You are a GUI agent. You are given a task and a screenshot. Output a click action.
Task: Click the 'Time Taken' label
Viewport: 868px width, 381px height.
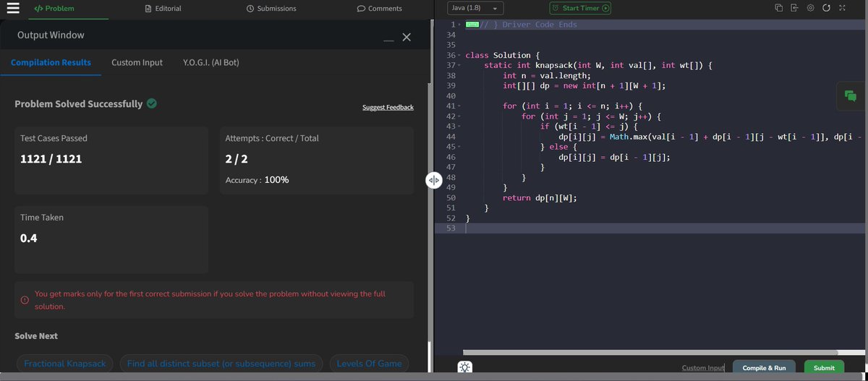click(43, 217)
